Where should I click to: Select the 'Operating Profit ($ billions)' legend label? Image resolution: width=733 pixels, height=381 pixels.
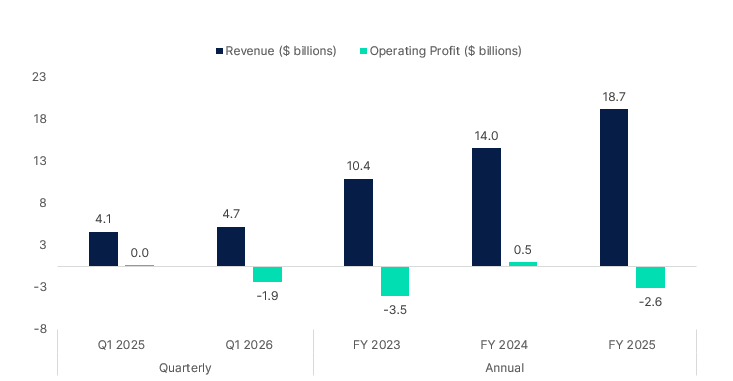click(446, 51)
